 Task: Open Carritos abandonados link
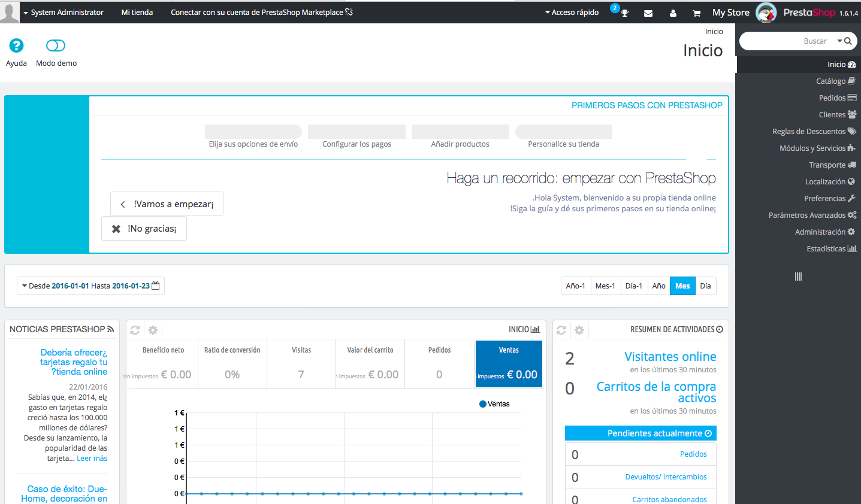point(669,499)
